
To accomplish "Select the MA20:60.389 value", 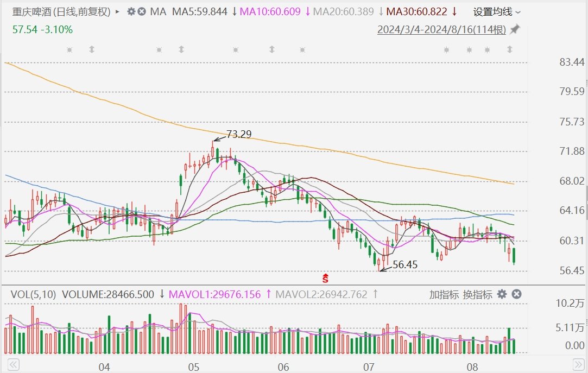I will (x=343, y=12).
